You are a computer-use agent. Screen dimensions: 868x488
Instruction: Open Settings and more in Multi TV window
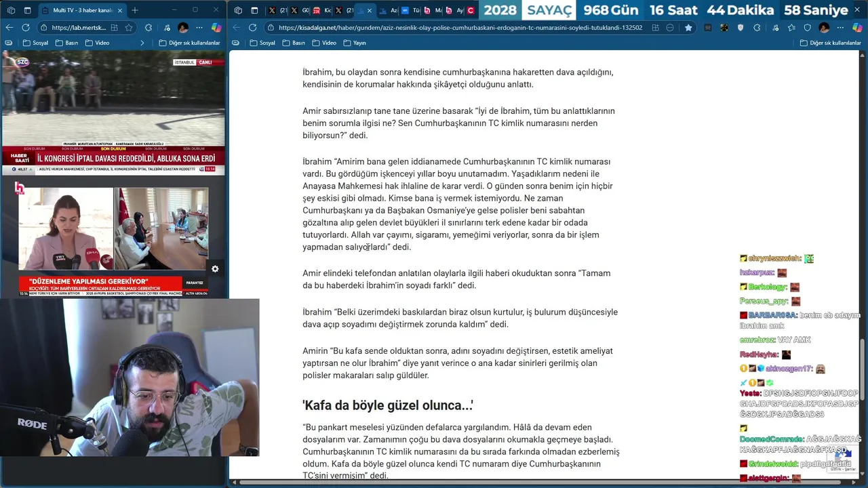click(200, 28)
